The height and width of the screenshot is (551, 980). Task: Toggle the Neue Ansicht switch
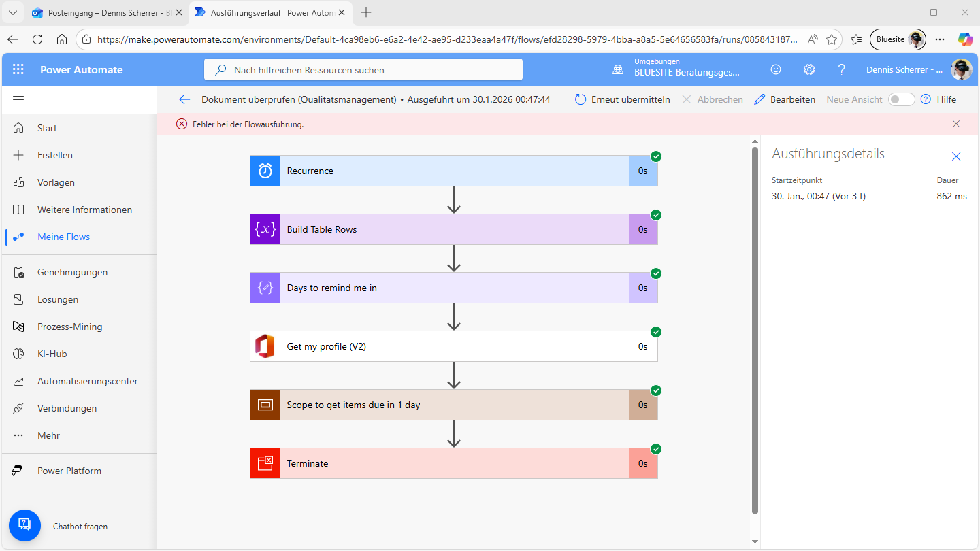pos(901,99)
